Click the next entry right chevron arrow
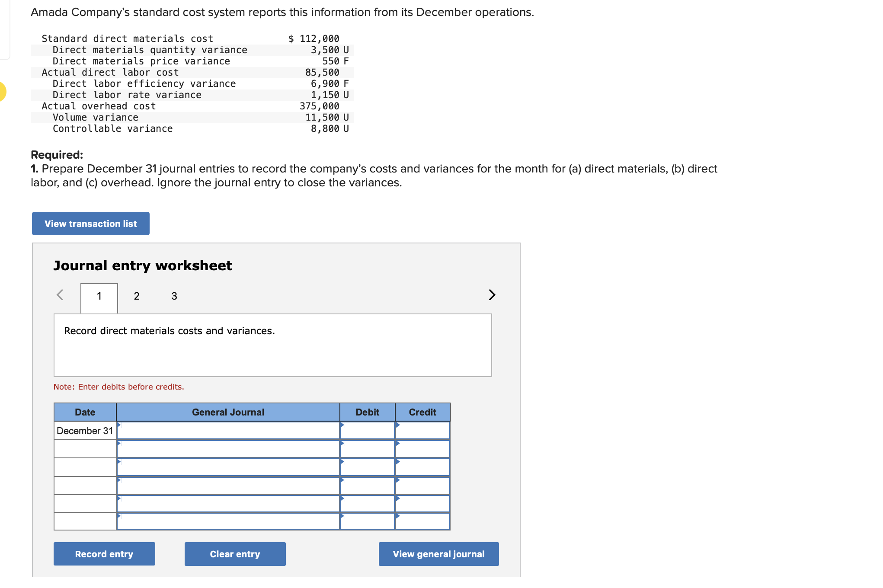883x588 pixels. [x=492, y=295]
